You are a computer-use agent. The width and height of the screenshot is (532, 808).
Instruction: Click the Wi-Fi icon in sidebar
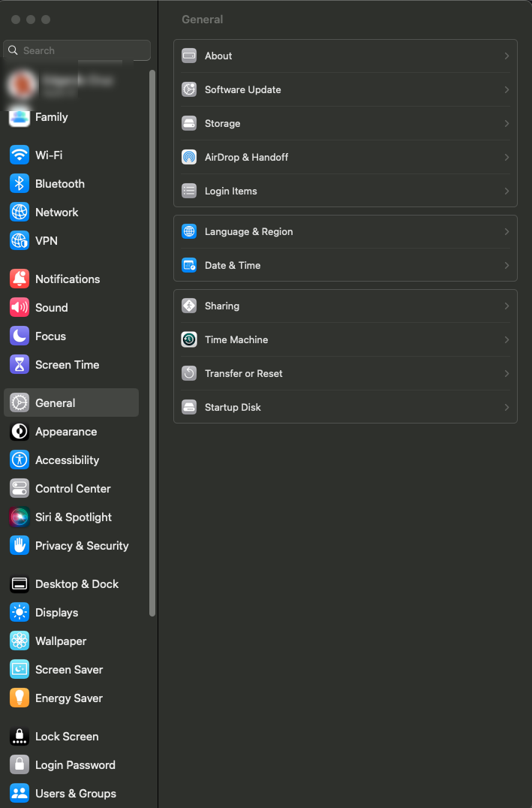coord(20,155)
